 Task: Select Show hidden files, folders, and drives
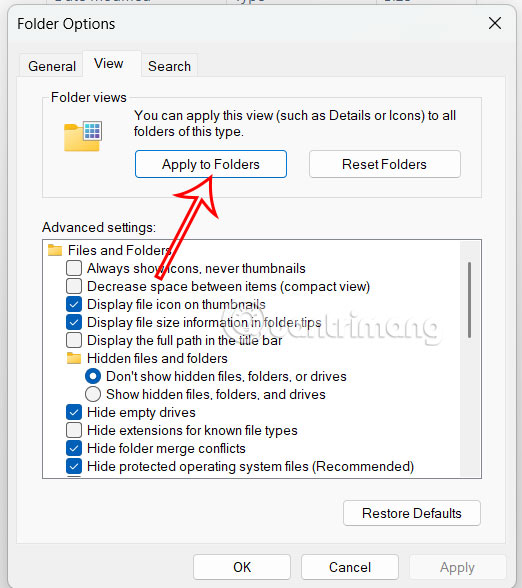[x=93, y=394]
